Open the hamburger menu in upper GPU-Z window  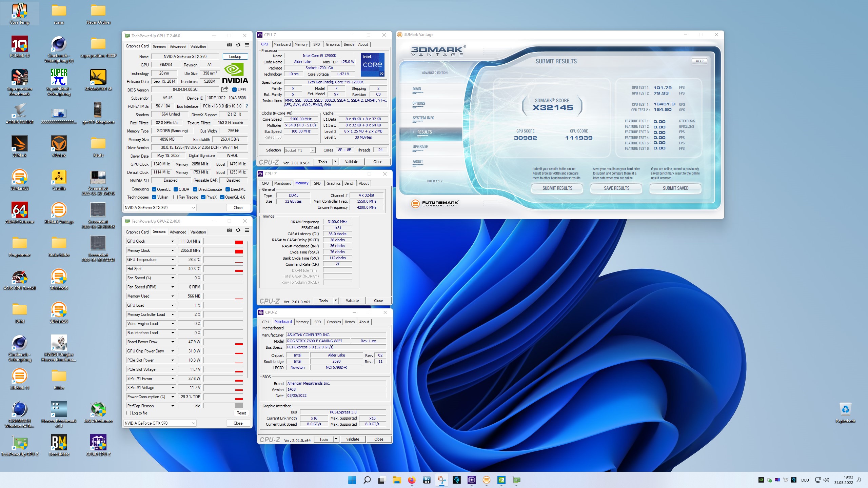tap(247, 45)
